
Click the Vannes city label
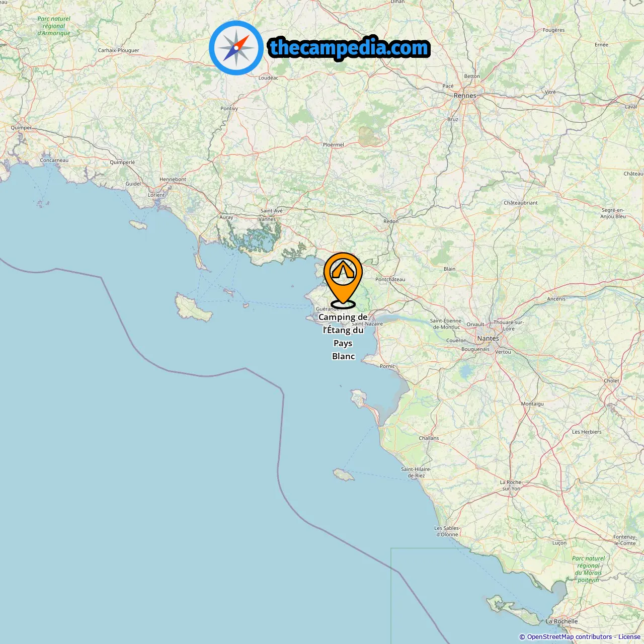point(267,219)
